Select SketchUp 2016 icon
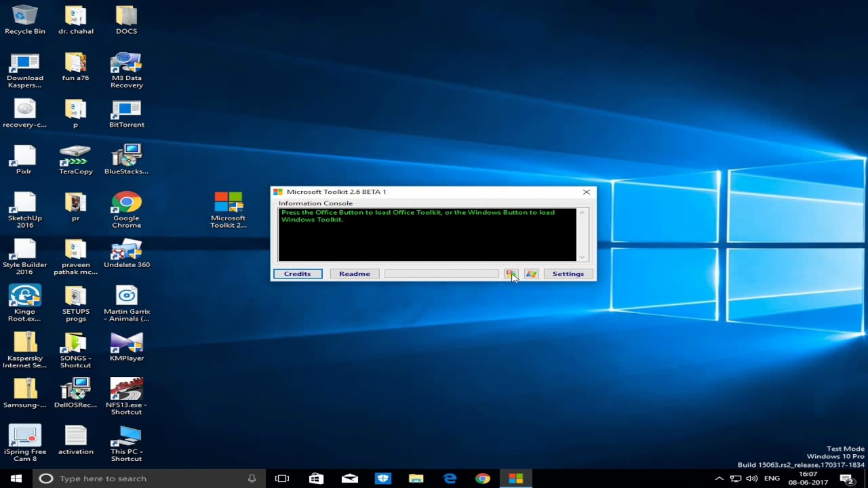The width and height of the screenshot is (868, 488). 25,211
